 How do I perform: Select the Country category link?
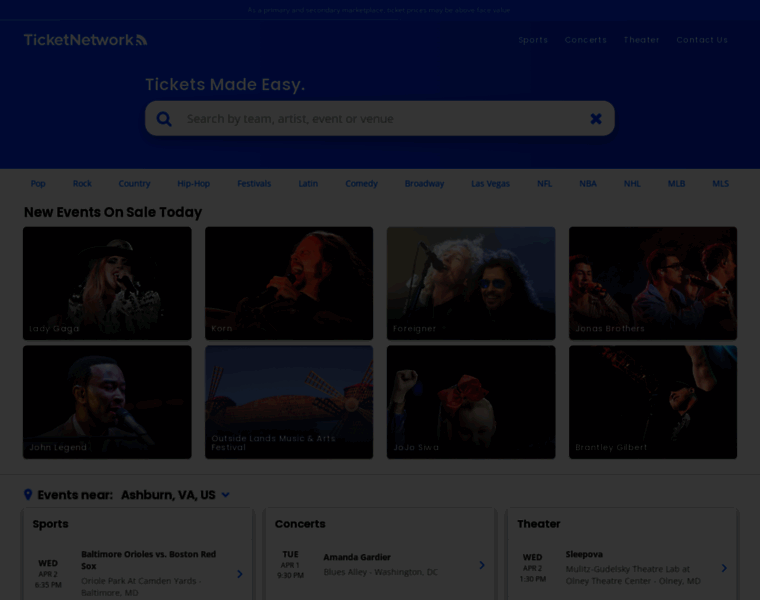pos(134,184)
